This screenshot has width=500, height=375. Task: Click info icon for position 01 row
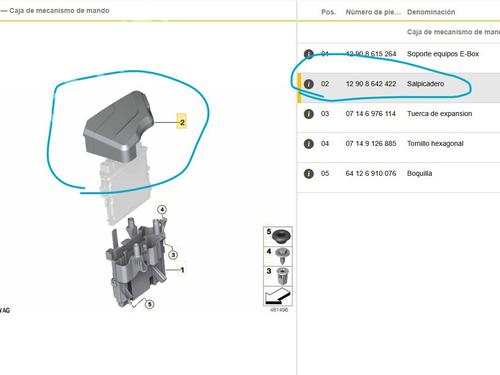[309, 54]
